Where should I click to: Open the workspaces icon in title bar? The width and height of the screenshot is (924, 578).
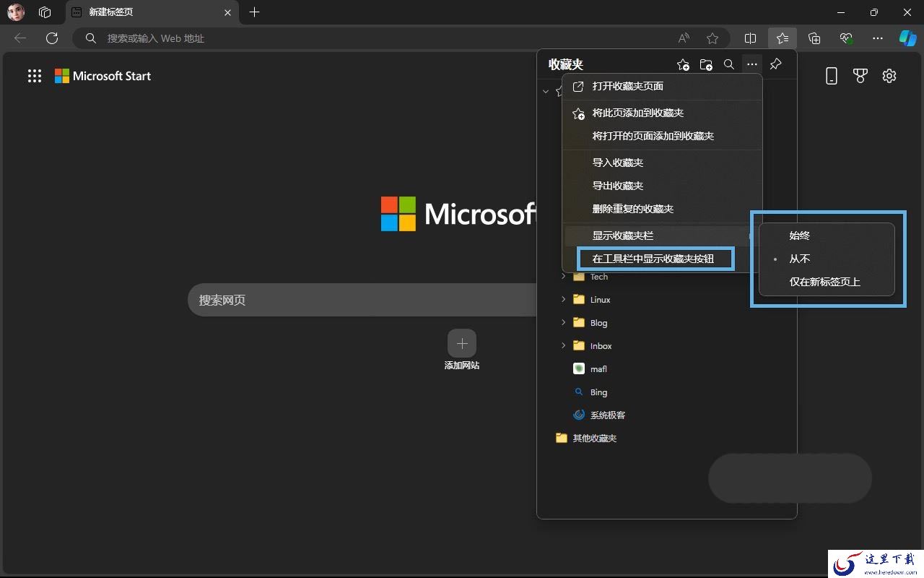(x=45, y=12)
